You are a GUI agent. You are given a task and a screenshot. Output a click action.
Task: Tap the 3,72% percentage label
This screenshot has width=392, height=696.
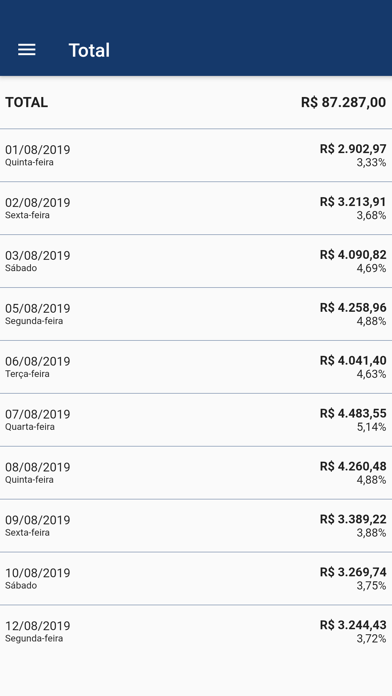[371, 639]
